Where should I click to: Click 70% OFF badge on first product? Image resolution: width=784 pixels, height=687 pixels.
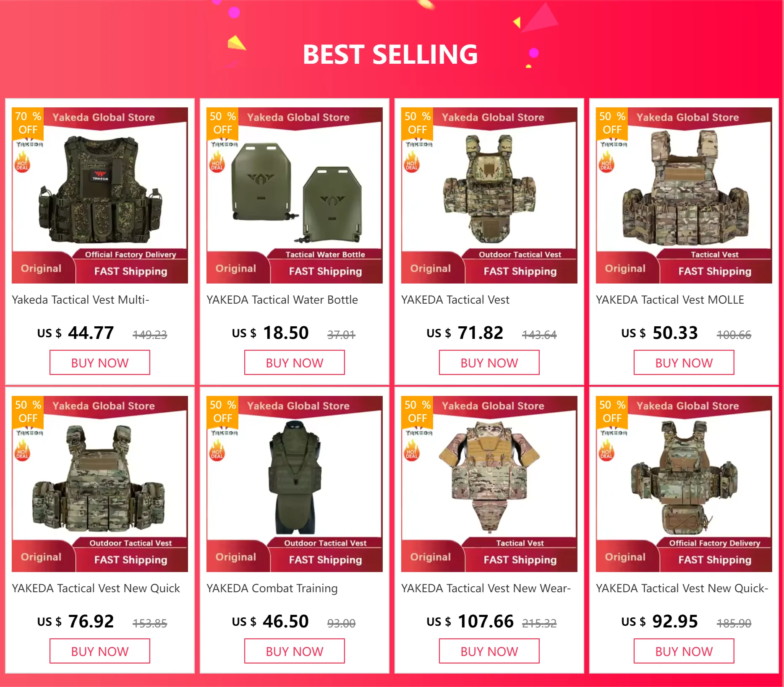coord(28,123)
